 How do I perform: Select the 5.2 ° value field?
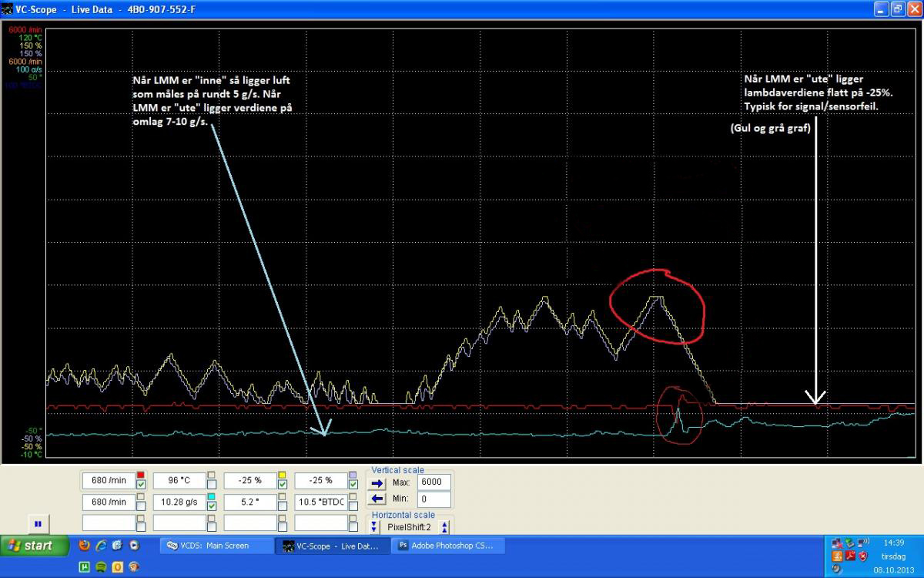click(x=250, y=502)
